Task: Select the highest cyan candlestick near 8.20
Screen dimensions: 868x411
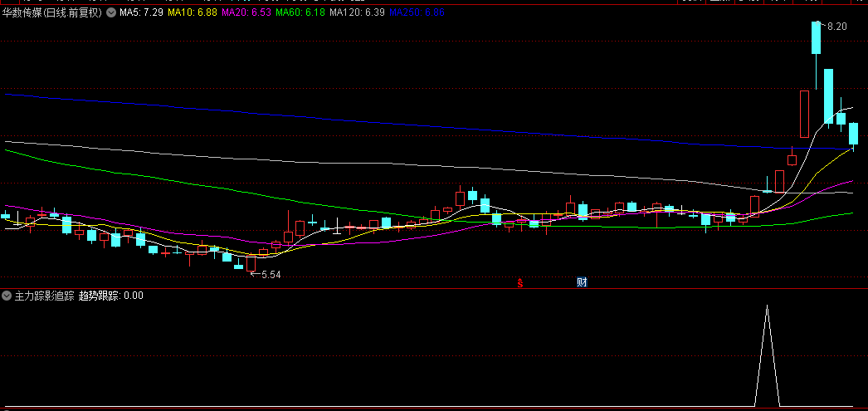Action: pos(816,37)
